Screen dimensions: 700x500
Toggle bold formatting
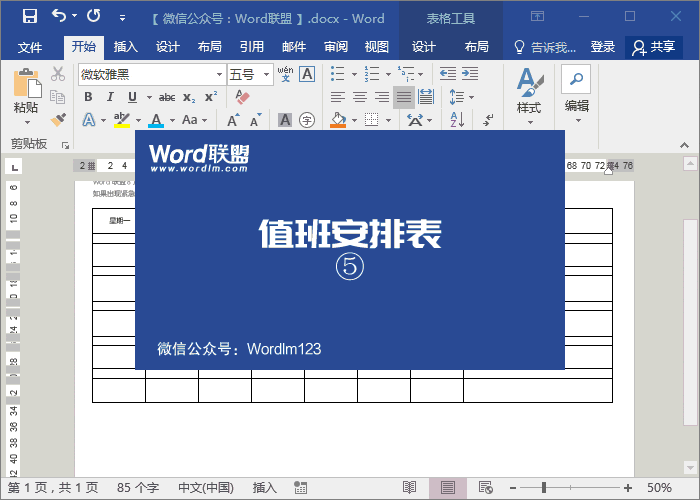tap(88, 97)
